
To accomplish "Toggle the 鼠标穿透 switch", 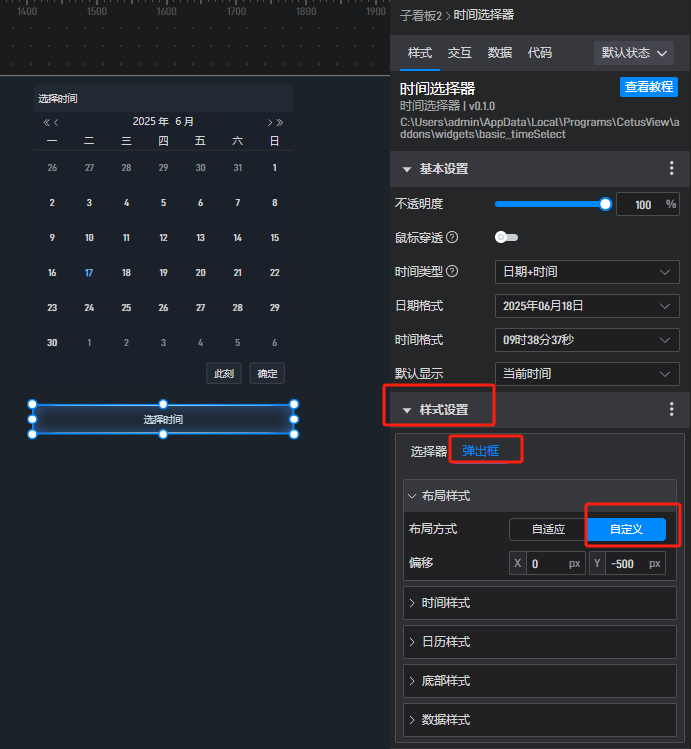I will [506, 237].
